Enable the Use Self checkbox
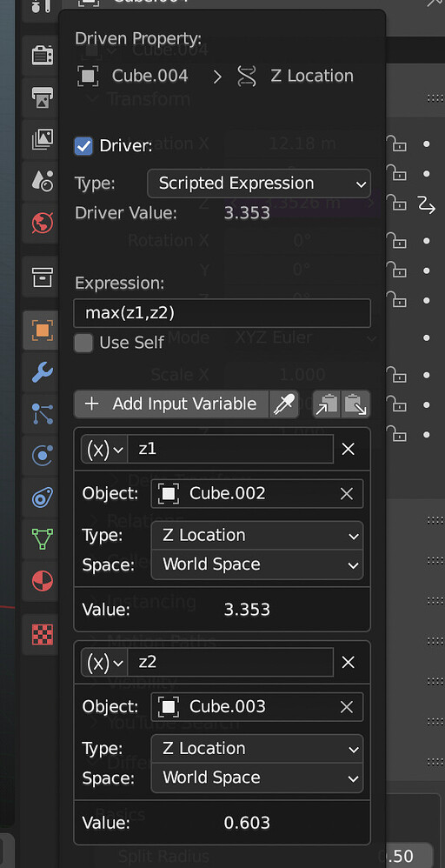The image size is (445, 868). point(83,343)
